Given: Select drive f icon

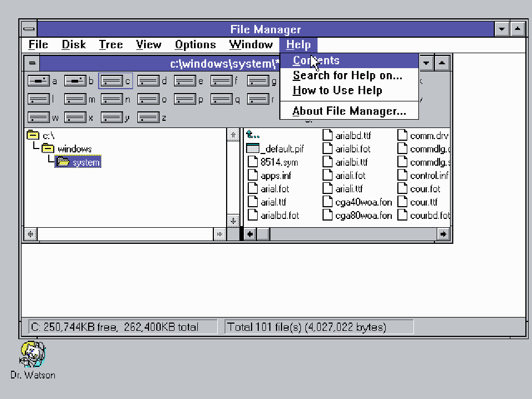Looking at the screenshot, I should [x=222, y=81].
